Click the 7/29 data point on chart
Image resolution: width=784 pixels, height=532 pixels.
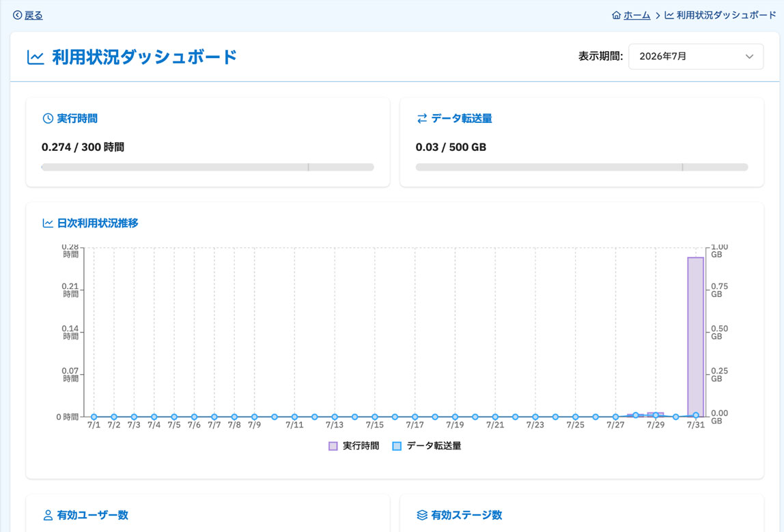tap(656, 415)
